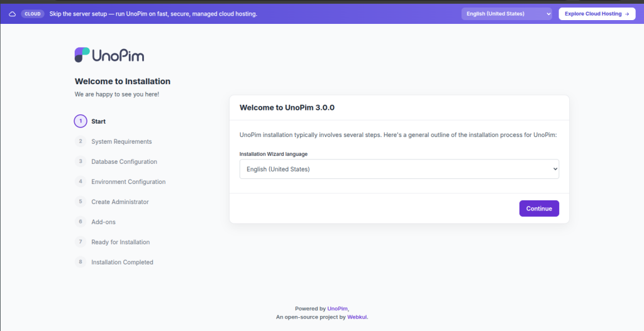Screen dimensions: 644x331
Task: Click the Explore Cloud Hosting button
Action: [x=597, y=14]
